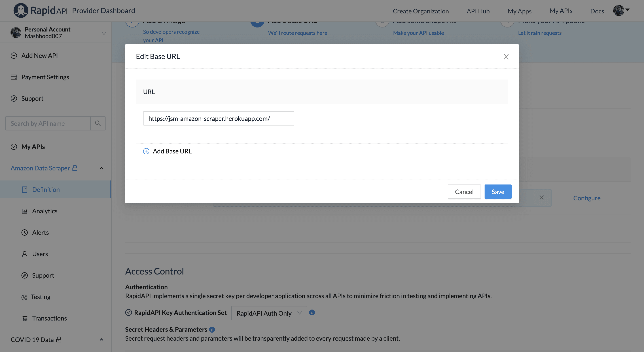The height and width of the screenshot is (352, 644).
Task: Dismiss the banner with the X beside Configure
Action: coord(542,197)
